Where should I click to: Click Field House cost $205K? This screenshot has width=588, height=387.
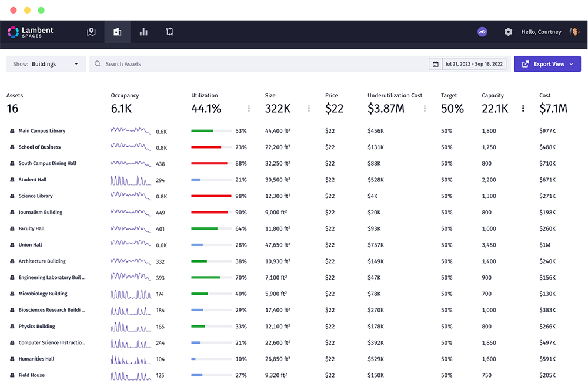[x=547, y=375]
